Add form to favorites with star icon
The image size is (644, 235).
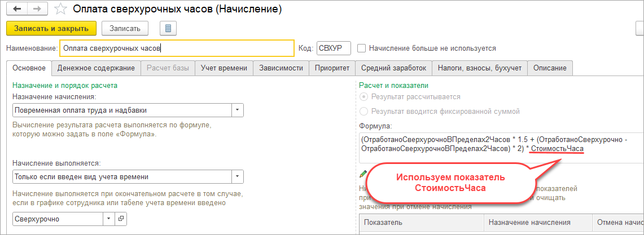(61, 10)
